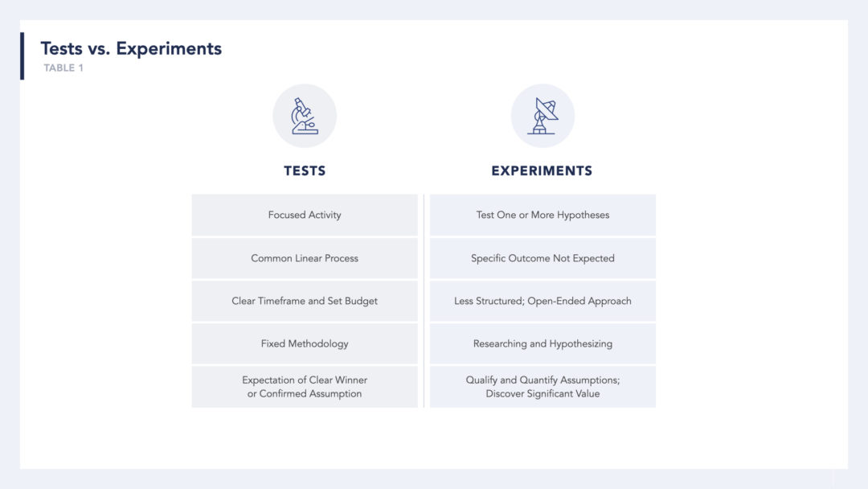868x489 pixels.
Task: Click the TABLE 1 subtitle label
Action: pos(63,68)
